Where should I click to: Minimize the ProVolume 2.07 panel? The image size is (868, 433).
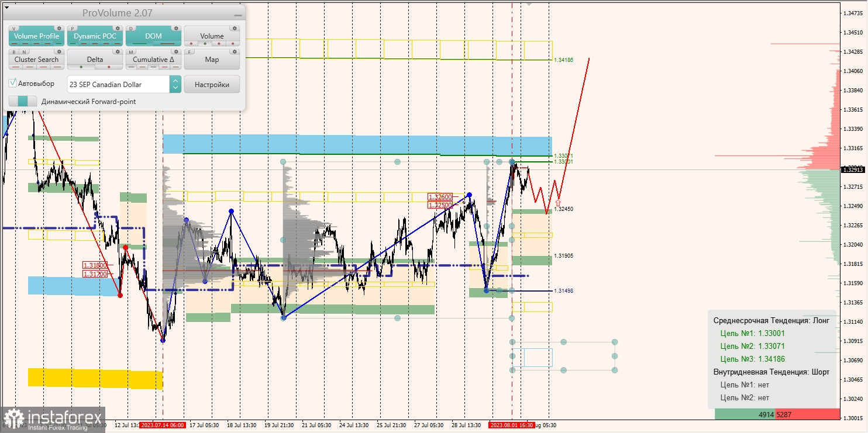[x=237, y=15]
